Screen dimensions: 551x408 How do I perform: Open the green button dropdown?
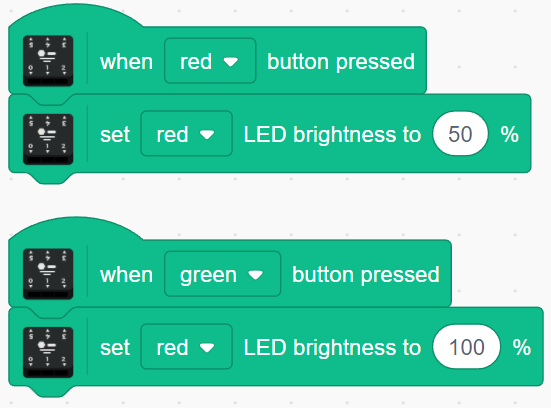222,274
